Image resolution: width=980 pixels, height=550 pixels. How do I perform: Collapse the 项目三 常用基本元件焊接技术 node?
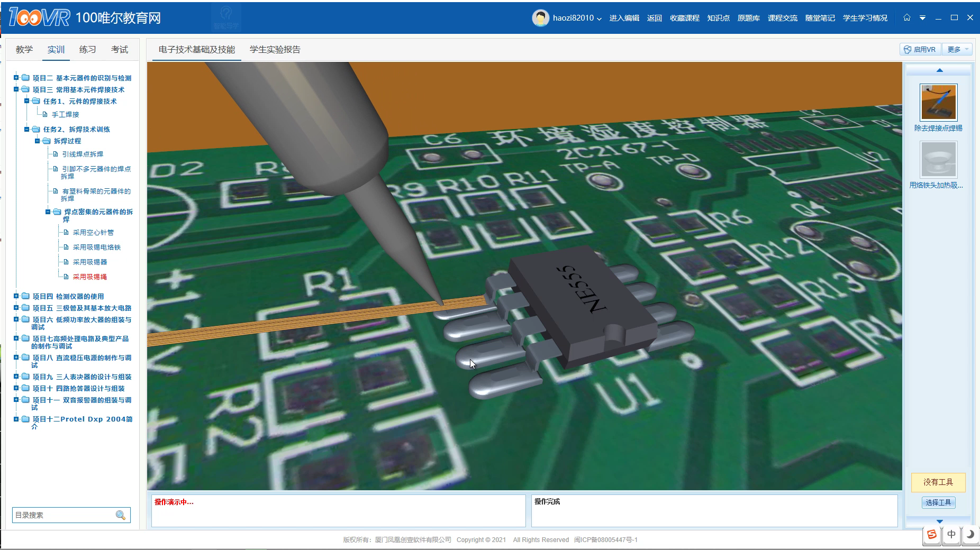pyautogui.click(x=16, y=89)
